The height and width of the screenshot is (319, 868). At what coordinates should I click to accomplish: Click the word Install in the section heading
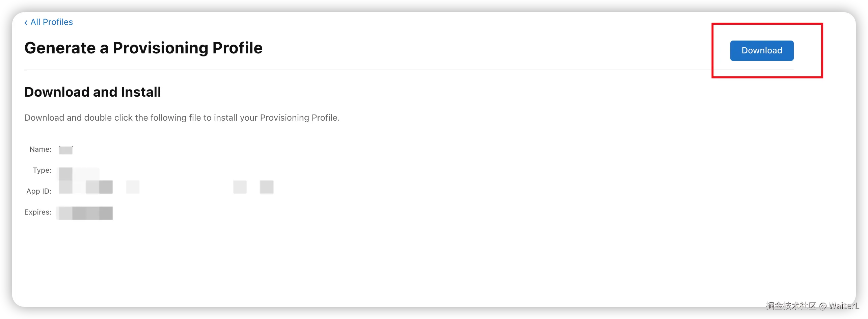141,92
